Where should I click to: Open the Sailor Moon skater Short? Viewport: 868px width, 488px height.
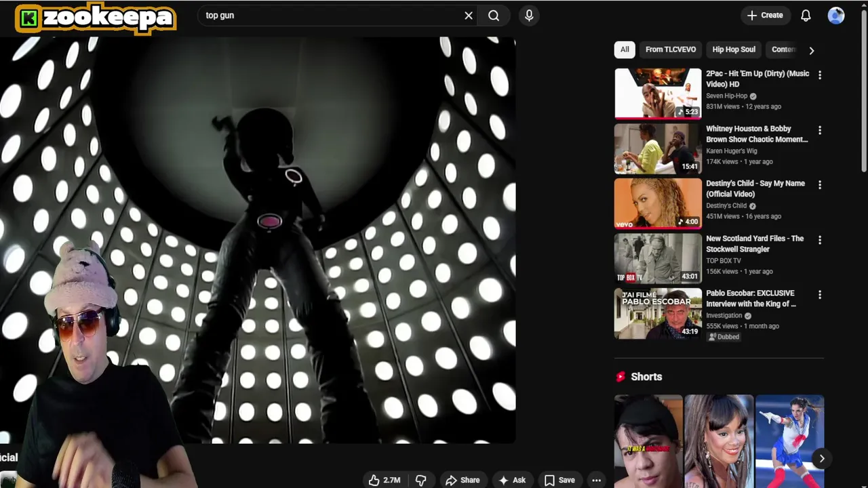pyautogui.click(x=789, y=441)
